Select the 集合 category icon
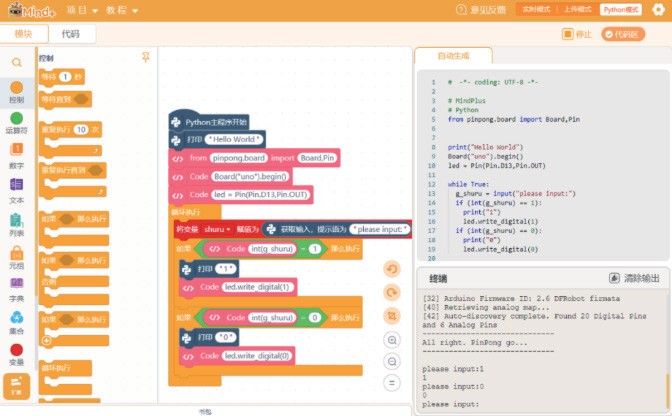The image size is (672, 416). tap(16, 317)
